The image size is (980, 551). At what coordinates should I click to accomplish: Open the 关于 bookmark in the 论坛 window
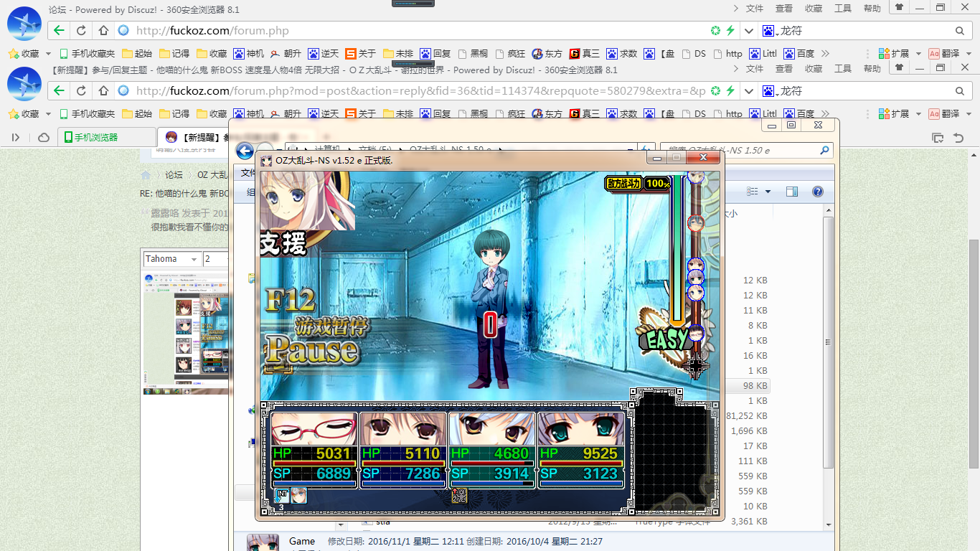click(361, 53)
